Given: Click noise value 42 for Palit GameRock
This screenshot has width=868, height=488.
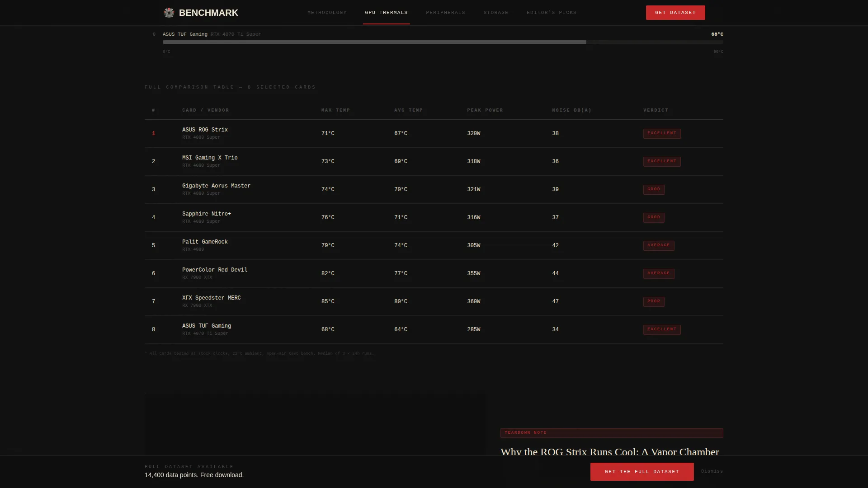Looking at the screenshot, I should click(x=555, y=245).
